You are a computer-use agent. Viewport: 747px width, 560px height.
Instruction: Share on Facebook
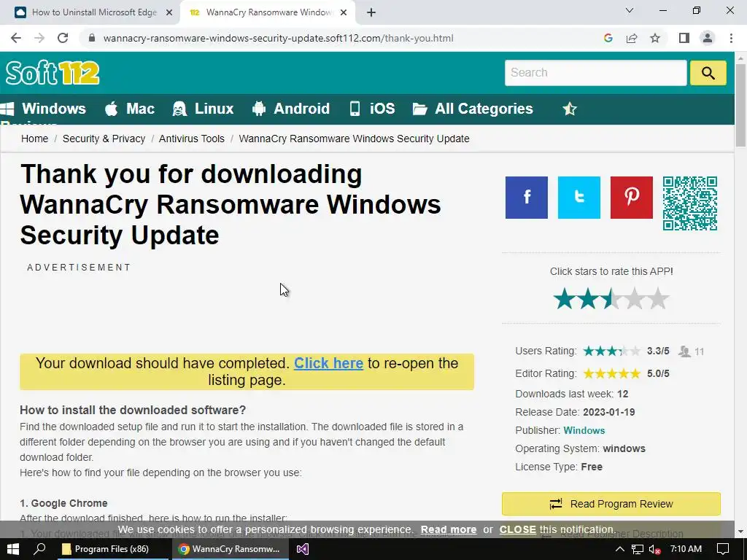[x=527, y=198]
